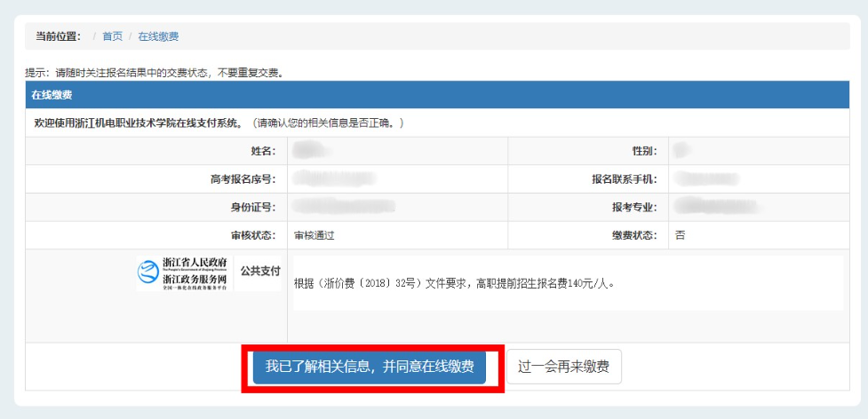Click the 姓名 field label
The width and height of the screenshot is (868, 419).
coord(262,151)
